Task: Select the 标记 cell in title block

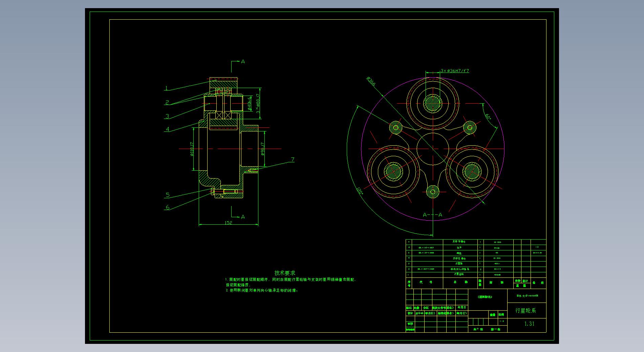Action: click(x=409, y=308)
